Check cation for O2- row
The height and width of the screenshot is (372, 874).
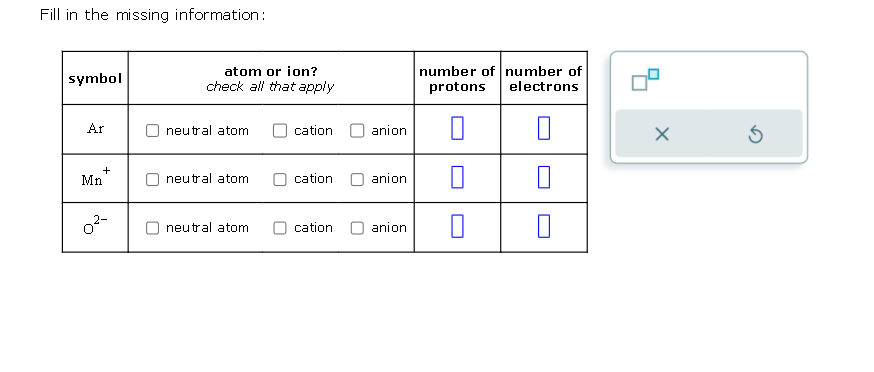pos(280,228)
